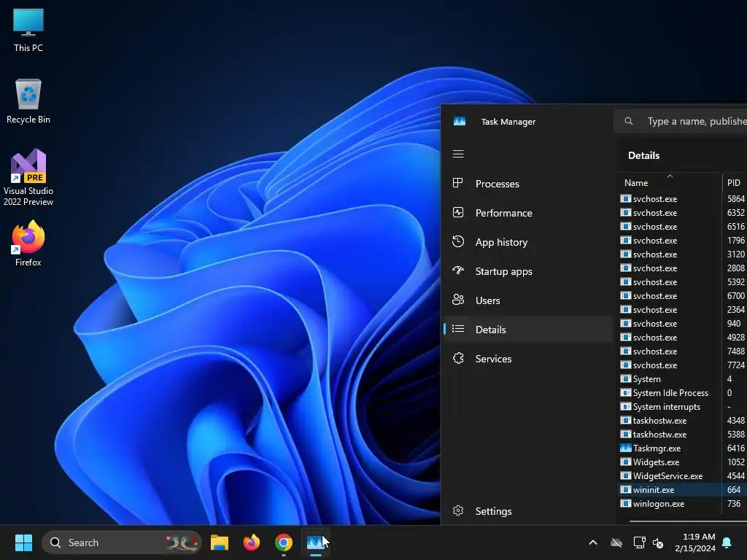Image resolution: width=747 pixels, height=560 pixels.
Task: Open the Recycle Bin desktop icon
Action: pos(28,101)
